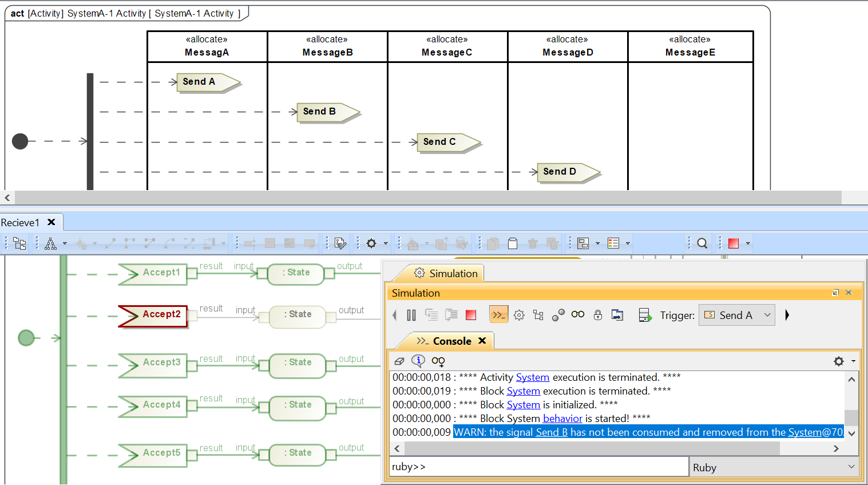Select the Console tab
This screenshot has width=868, height=485.
point(451,341)
